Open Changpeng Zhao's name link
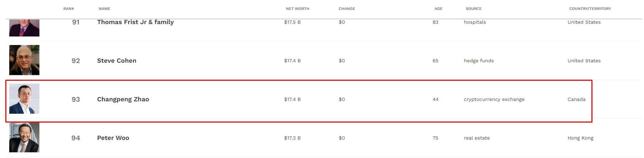The image size is (644, 158). click(123, 99)
